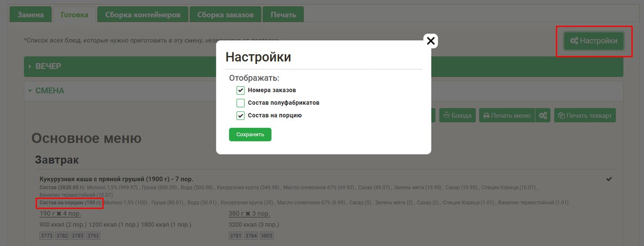
Task: Uncheck the Номера заказов checkbox
Action: coord(240,90)
